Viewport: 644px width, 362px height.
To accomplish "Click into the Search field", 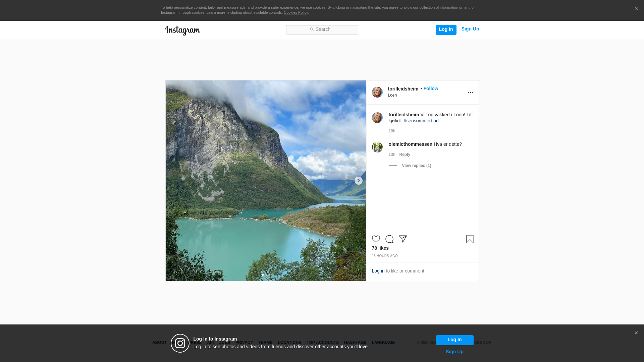I will point(322,29).
